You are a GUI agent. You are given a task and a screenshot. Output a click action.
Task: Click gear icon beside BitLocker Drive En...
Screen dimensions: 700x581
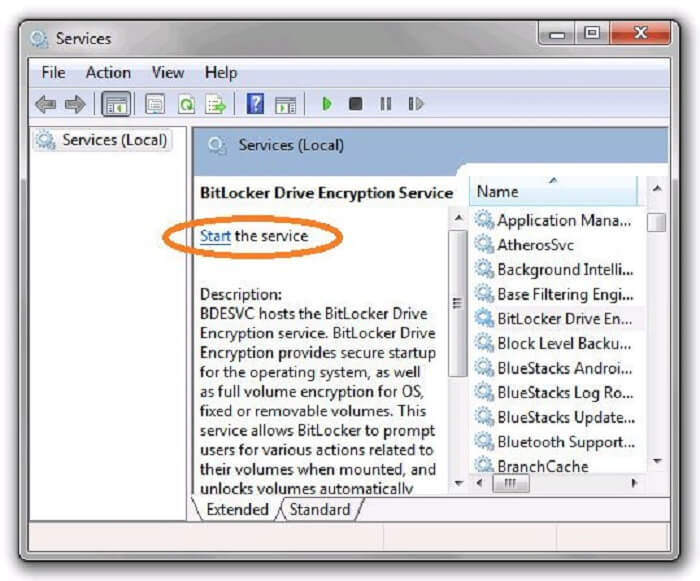pos(483,319)
